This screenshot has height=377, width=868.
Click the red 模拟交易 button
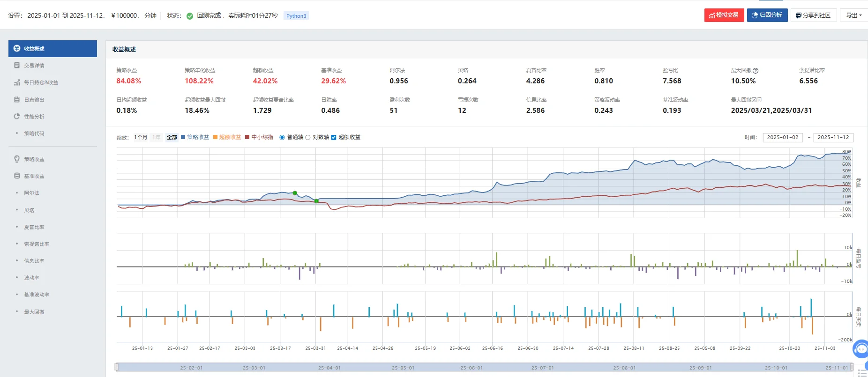pos(724,15)
